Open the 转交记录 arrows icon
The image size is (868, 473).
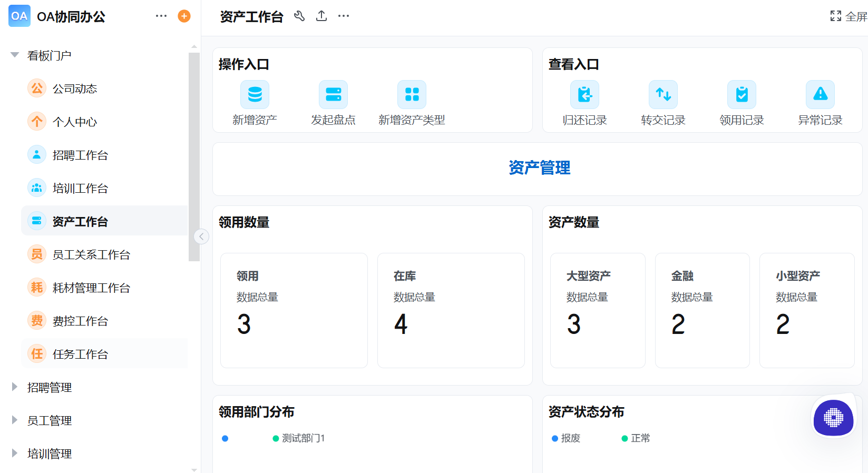pos(663,94)
